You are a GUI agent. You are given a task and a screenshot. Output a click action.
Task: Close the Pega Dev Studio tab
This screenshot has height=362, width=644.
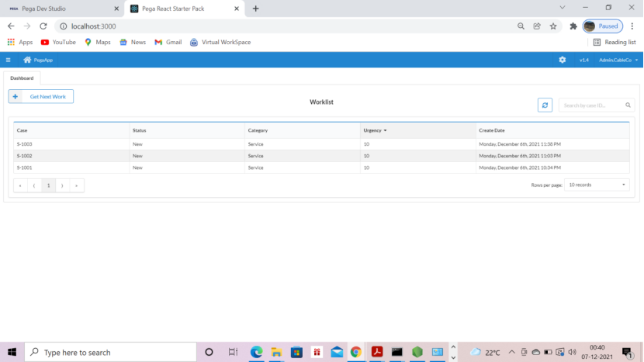116,9
